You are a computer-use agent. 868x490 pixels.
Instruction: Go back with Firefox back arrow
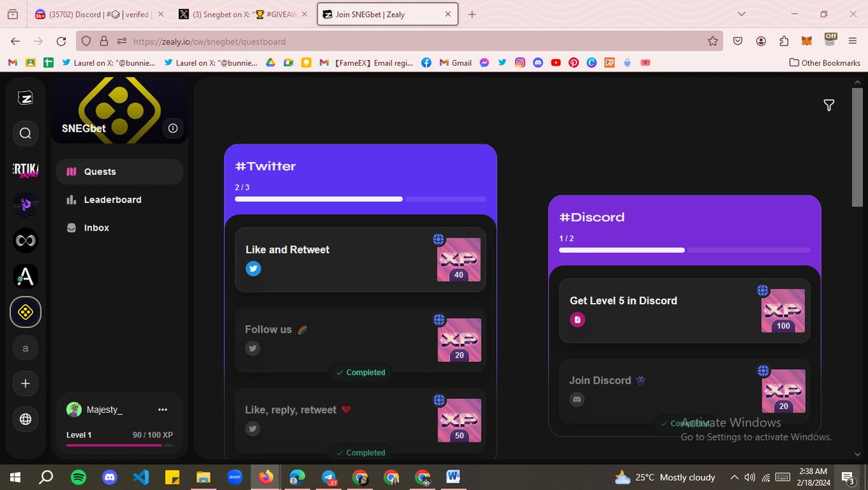coord(16,41)
